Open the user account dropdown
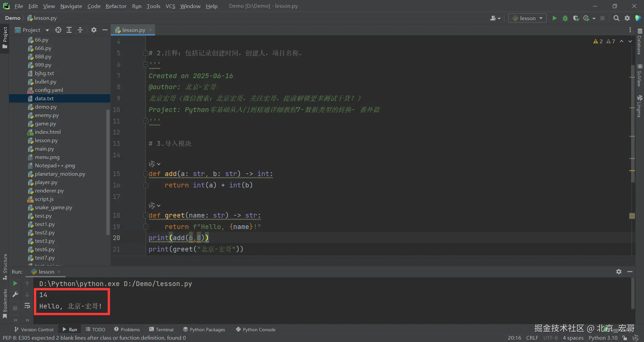This screenshot has width=644, height=342. pyautogui.click(x=495, y=18)
